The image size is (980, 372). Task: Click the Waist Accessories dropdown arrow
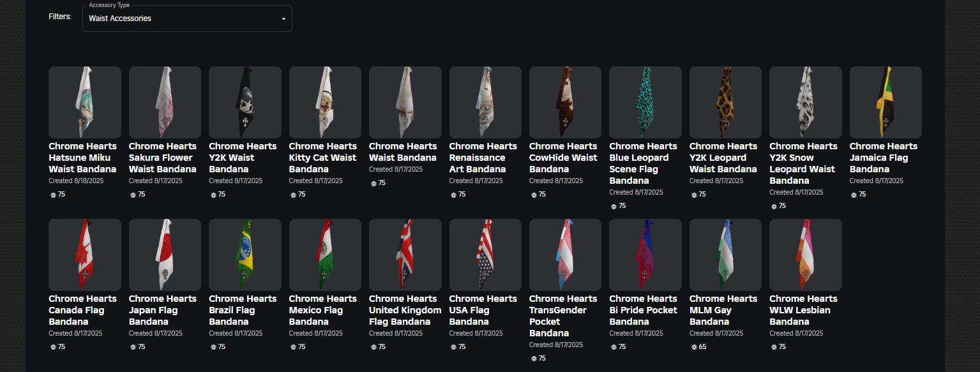283,19
